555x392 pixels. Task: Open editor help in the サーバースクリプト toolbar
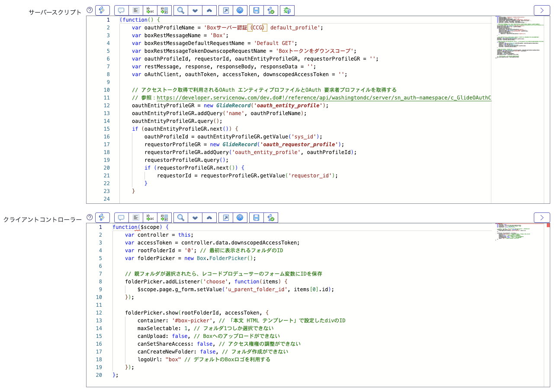pyautogui.click(x=240, y=10)
